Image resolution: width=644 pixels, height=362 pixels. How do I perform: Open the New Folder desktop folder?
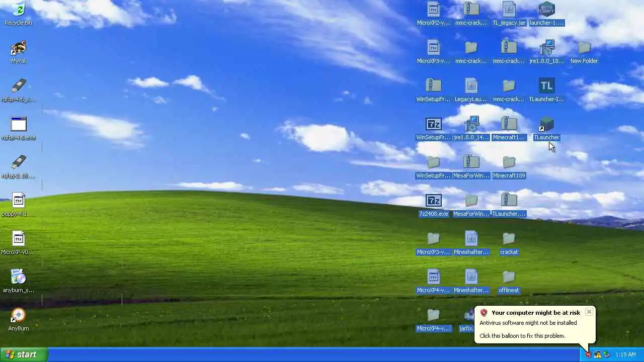click(x=584, y=52)
